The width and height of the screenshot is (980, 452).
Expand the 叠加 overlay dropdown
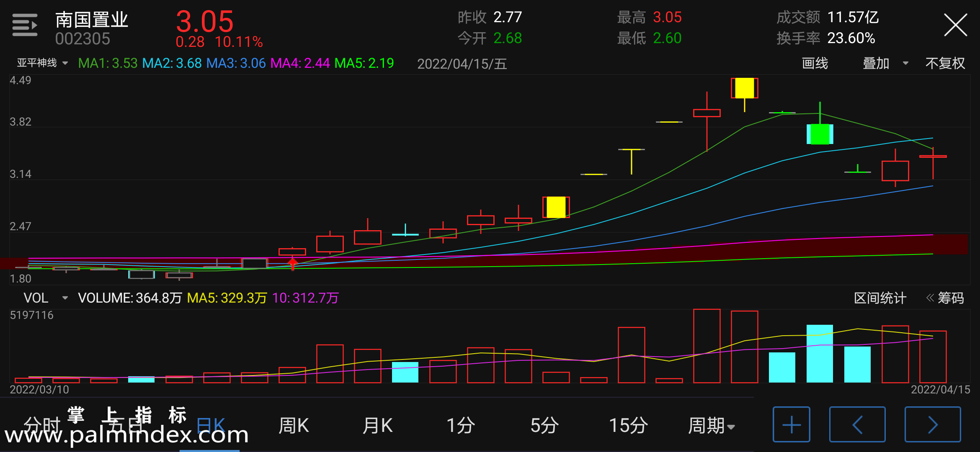tap(886, 63)
